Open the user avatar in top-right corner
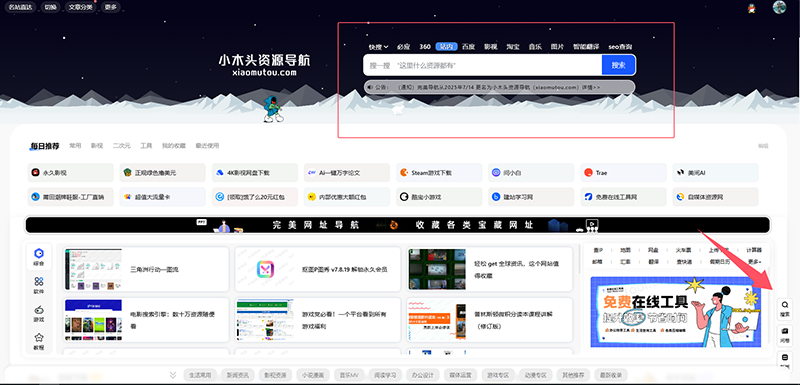Screen dimensions: 800x385 (x=779, y=7)
